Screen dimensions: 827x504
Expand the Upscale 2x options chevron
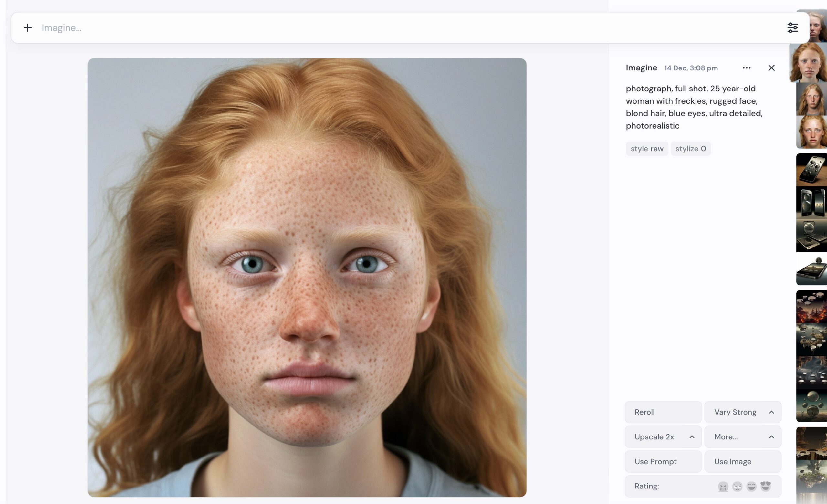692,437
